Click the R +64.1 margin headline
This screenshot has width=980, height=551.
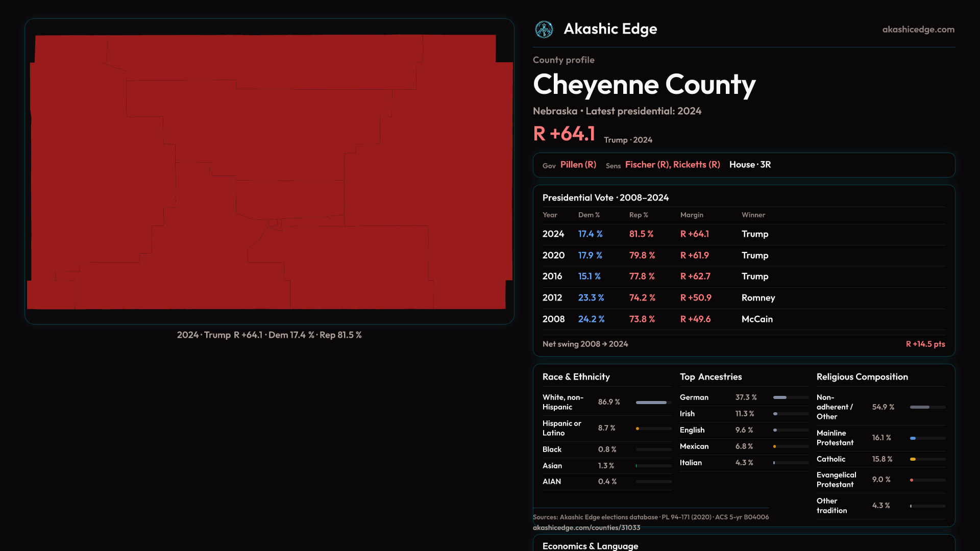pyautogui.click(x=564, y=134)
